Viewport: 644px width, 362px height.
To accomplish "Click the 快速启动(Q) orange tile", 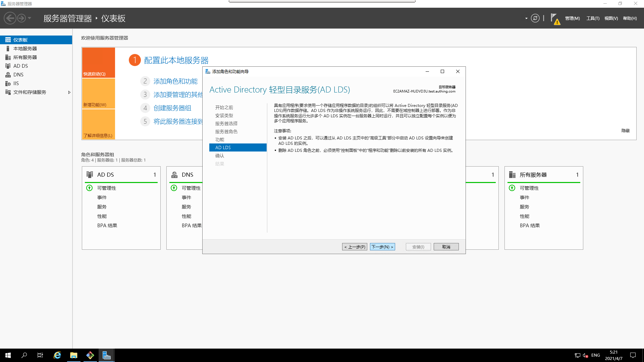I will click(x=98, y=63).
